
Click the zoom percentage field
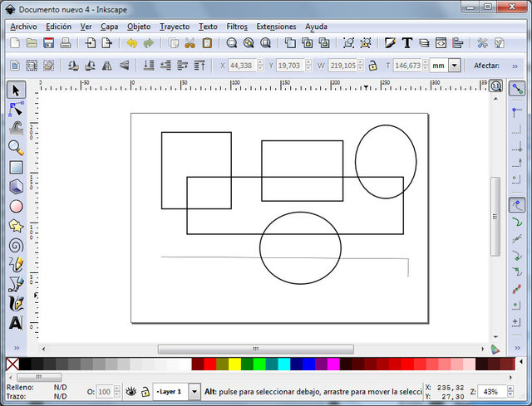(489, 391)
